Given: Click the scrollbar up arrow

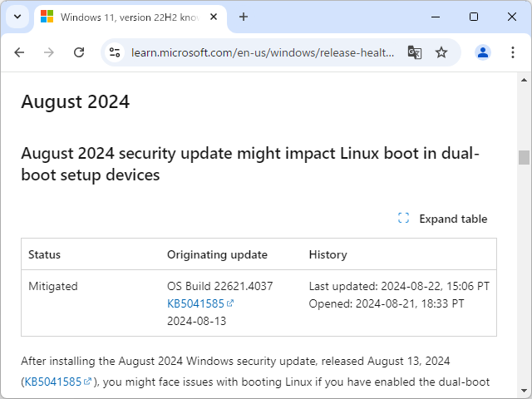Looking at the screenshot, I should (x=524, y=79).
